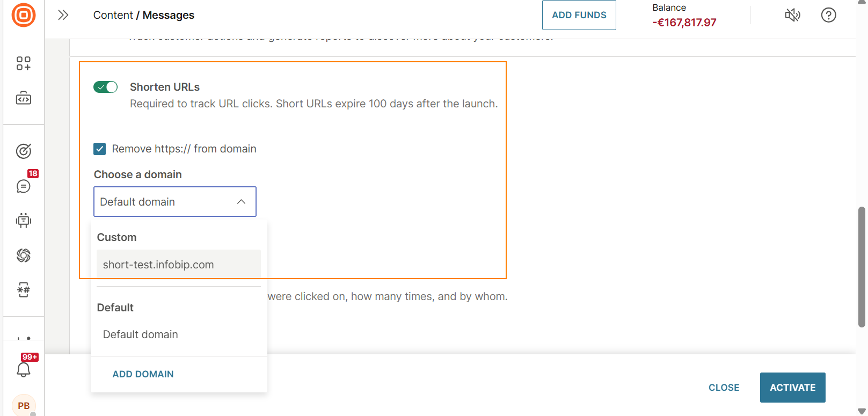Uncheck Remove https:// from domain checkbox
Viewport: 868px width, 416px height.
click(x=100, y=149)
